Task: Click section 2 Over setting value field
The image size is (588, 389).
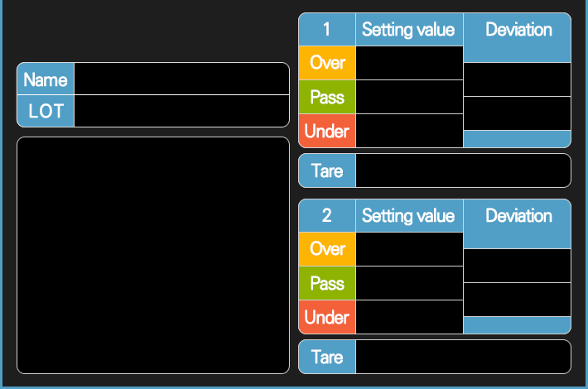Action: [409, 249]
